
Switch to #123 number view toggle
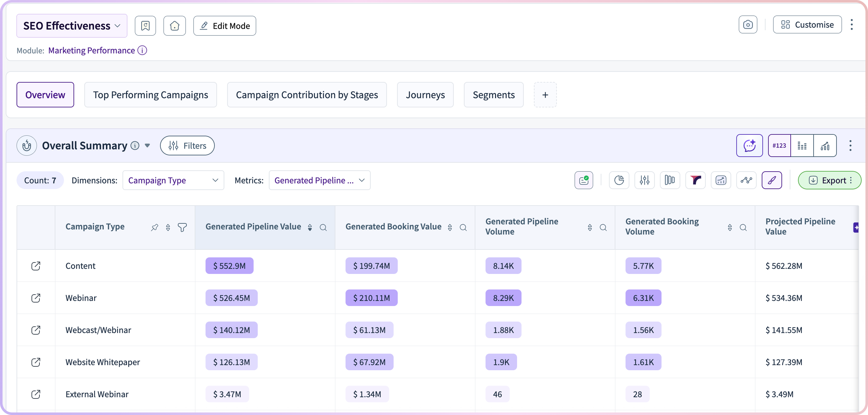[779, 146]
